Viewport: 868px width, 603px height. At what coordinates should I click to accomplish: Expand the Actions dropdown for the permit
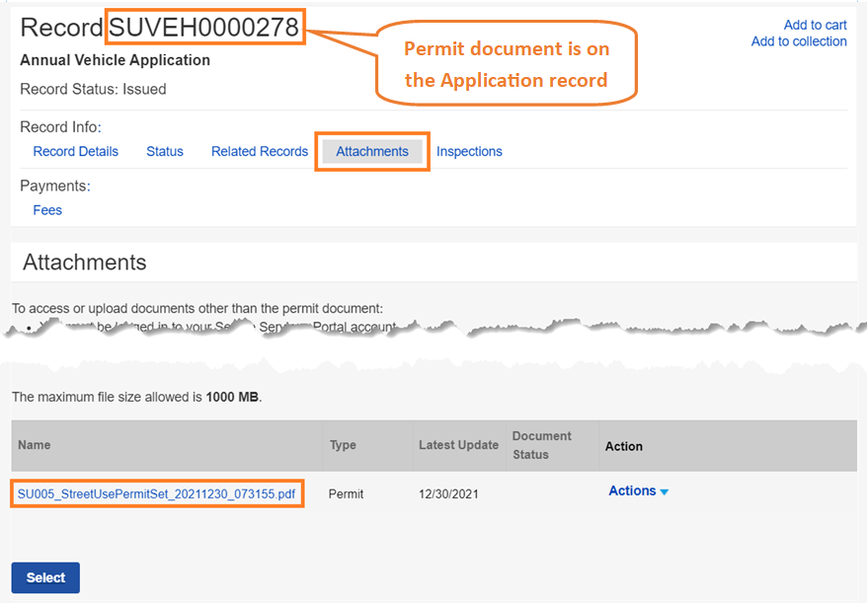click(638, 491)
